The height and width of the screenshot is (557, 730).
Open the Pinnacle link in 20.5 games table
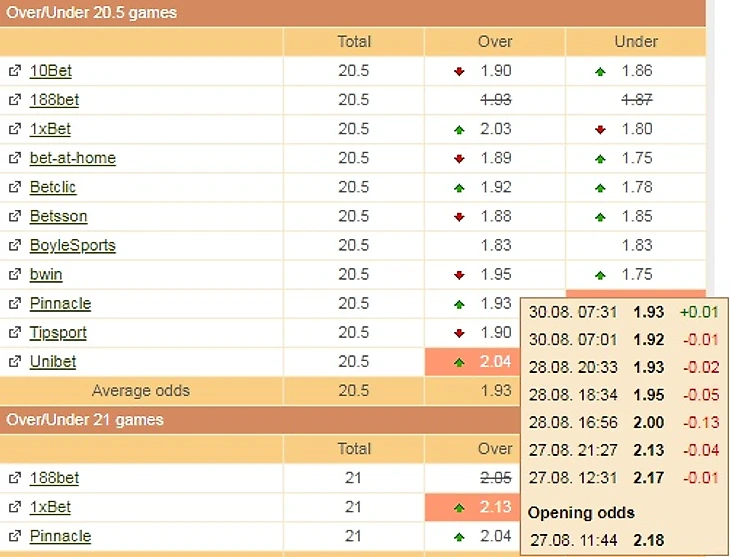[61, 304]
